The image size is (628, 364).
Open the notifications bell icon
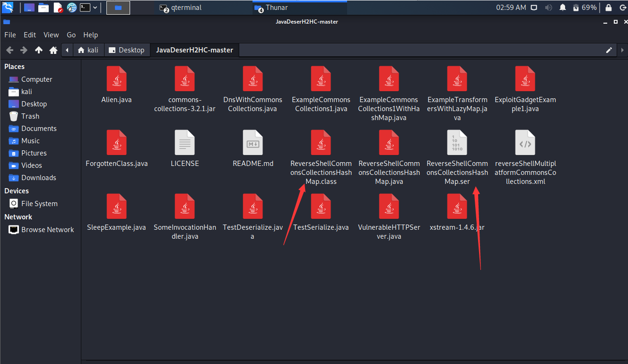point(563,8)
